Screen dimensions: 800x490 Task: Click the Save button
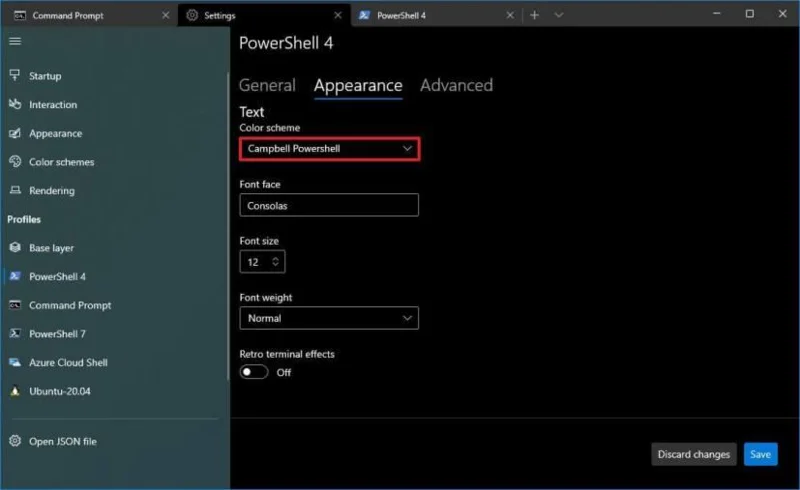pyautogui.click(x=760, y=454)
